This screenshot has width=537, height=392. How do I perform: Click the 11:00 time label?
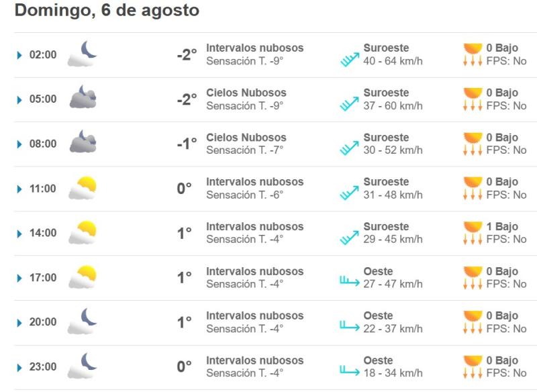point(43,189)
